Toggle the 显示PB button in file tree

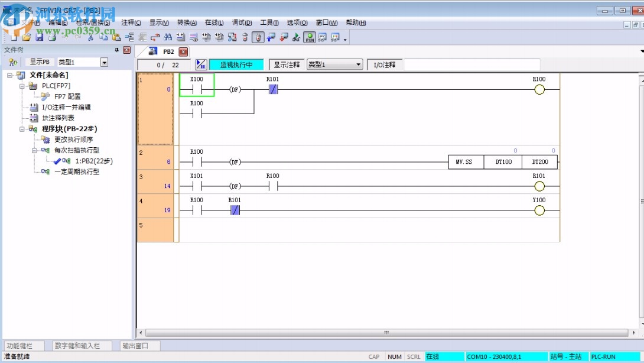40,62
